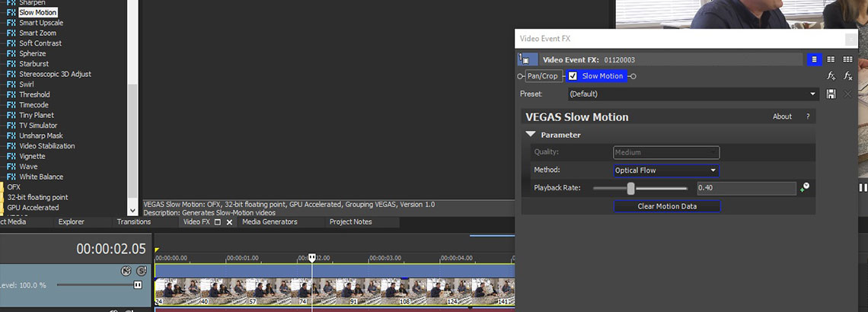Screen dimensions: 868x312
Task: Click the Level: 100.0 % track label
Action: 24,285
